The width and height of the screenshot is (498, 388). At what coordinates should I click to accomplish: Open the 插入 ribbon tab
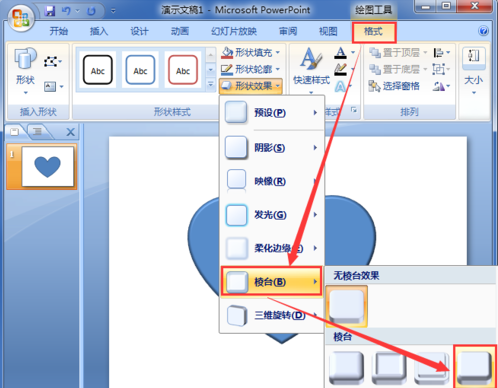pyautogui.click(x=99, y=31)
